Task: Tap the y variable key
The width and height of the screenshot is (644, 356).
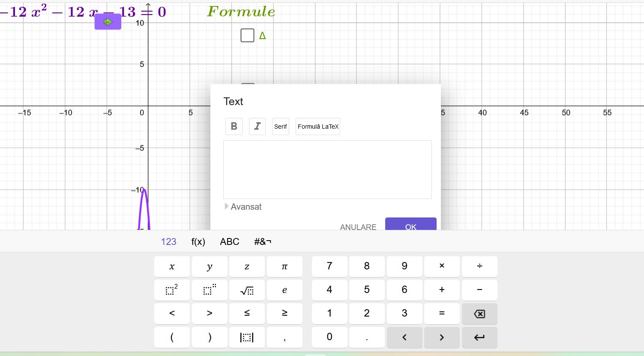Action: point(210,266)
